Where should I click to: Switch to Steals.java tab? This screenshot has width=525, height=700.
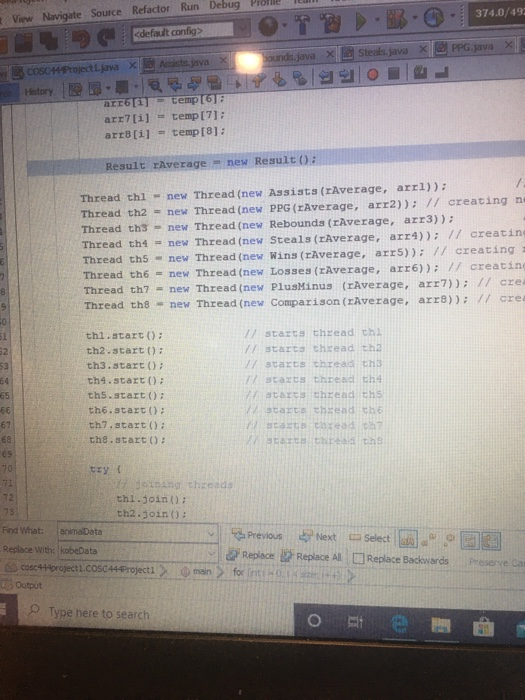point(383,52)
